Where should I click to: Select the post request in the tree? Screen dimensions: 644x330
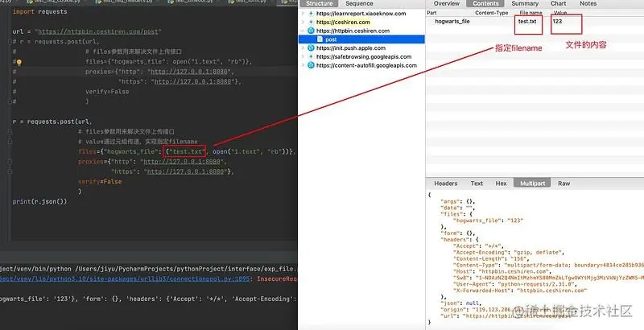pos(361,39)
